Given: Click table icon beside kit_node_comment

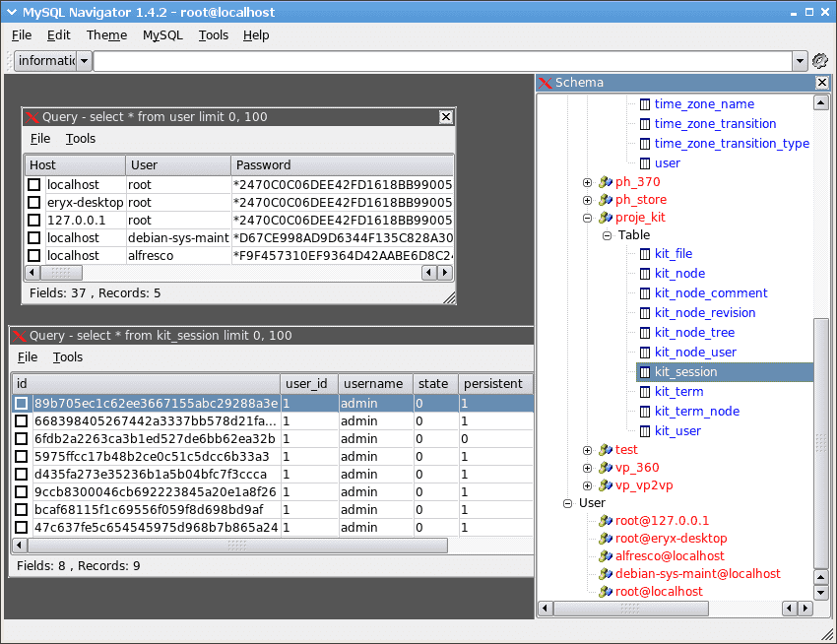Looking at the screenshot, I should pyautogui.click(x=645, y=293).
